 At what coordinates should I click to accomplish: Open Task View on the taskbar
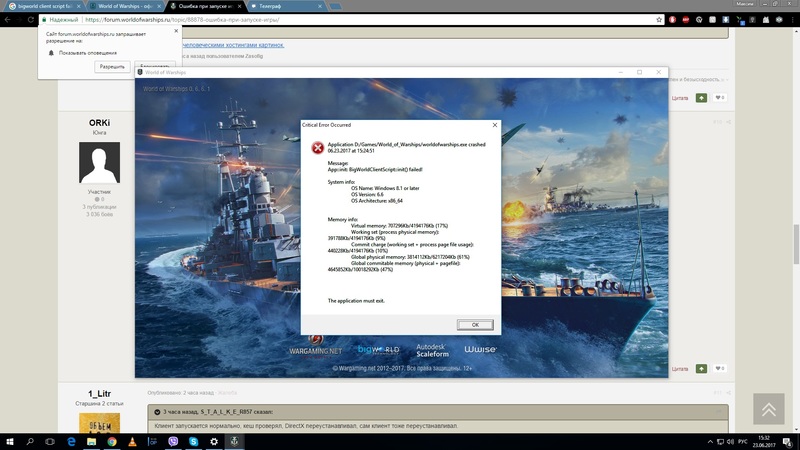pos(50,442)
